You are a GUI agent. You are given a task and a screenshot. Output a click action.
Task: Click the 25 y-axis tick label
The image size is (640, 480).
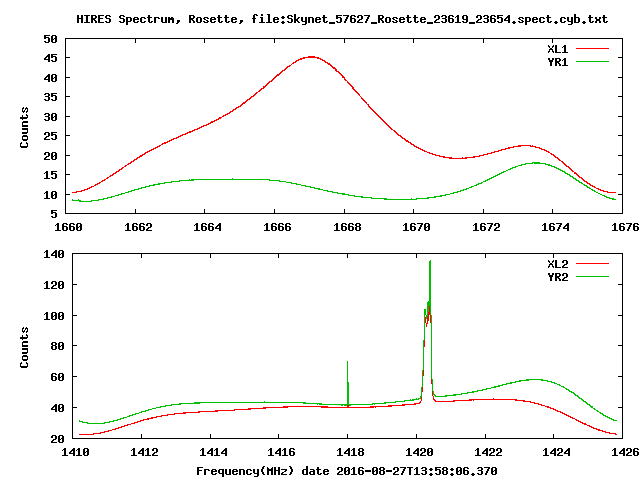(50, 136)
